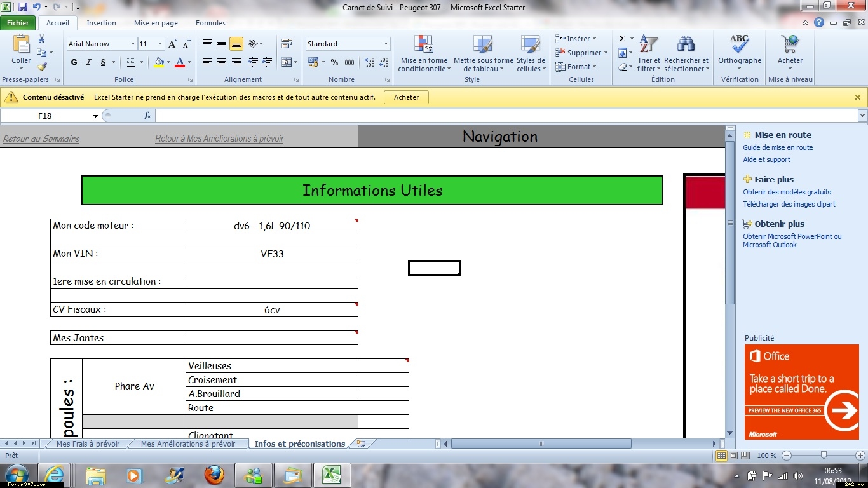Use the Format Painter brush
The image size is (868, 488).
pyautogui.click(x=42, y=66)
